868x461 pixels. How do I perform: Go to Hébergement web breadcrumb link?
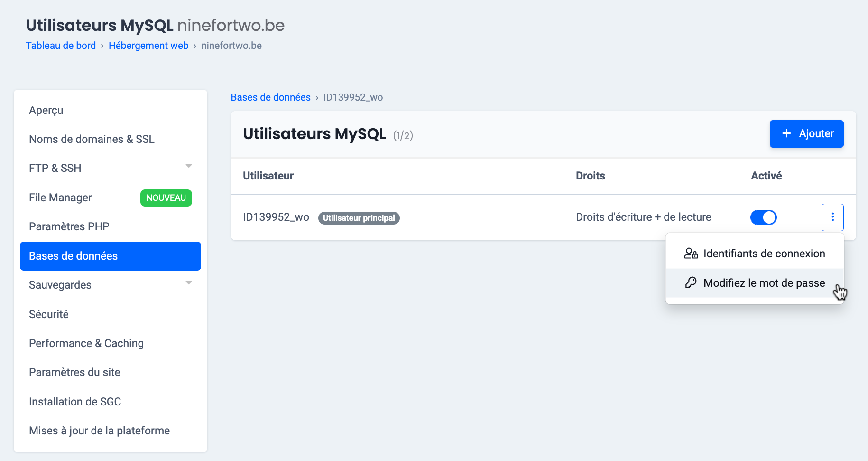click(x=148, y=46)
